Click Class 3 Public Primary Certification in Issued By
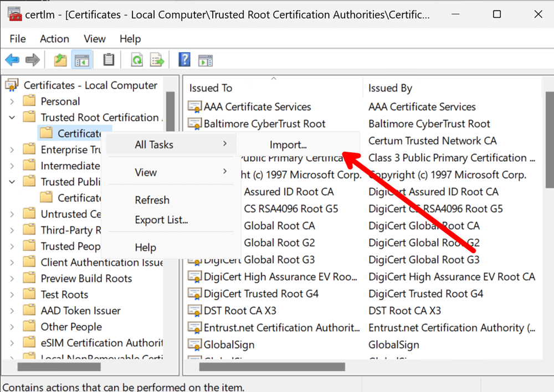This screenshot has width=554, height=392. (x=452, y=157)
